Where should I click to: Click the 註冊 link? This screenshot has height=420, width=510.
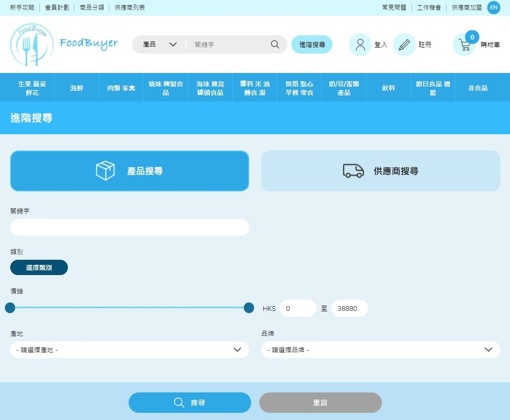[x=425, y=44]
